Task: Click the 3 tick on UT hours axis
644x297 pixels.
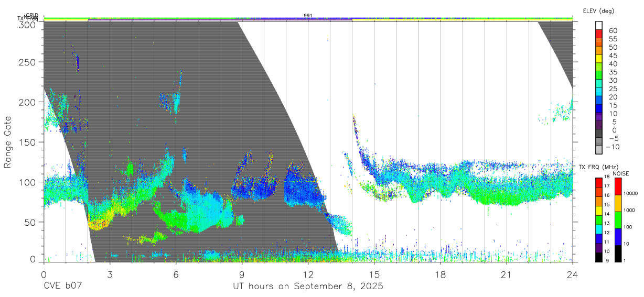Action: coord(110,274)
